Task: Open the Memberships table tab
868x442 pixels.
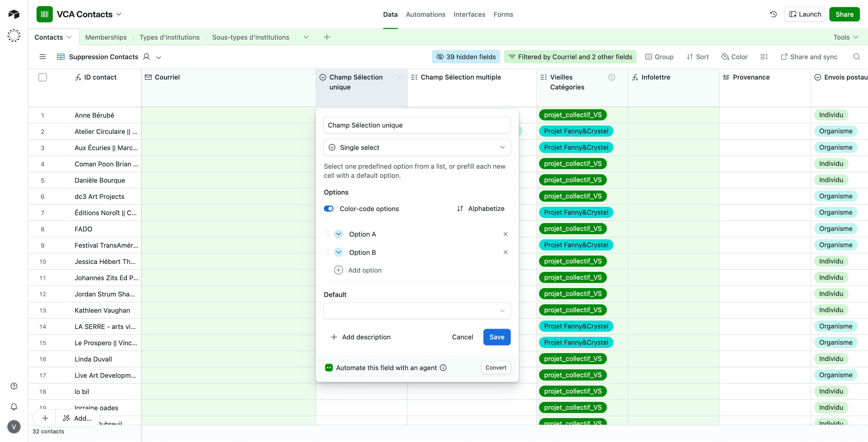Action: [x=106, y=37]
